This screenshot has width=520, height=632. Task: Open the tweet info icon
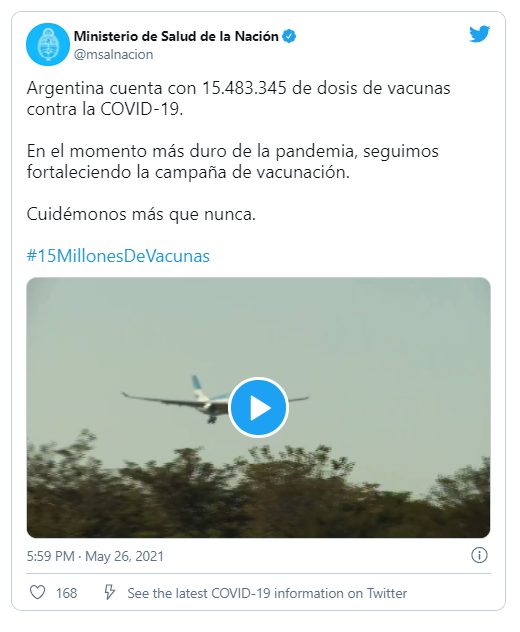pos(479,555)
